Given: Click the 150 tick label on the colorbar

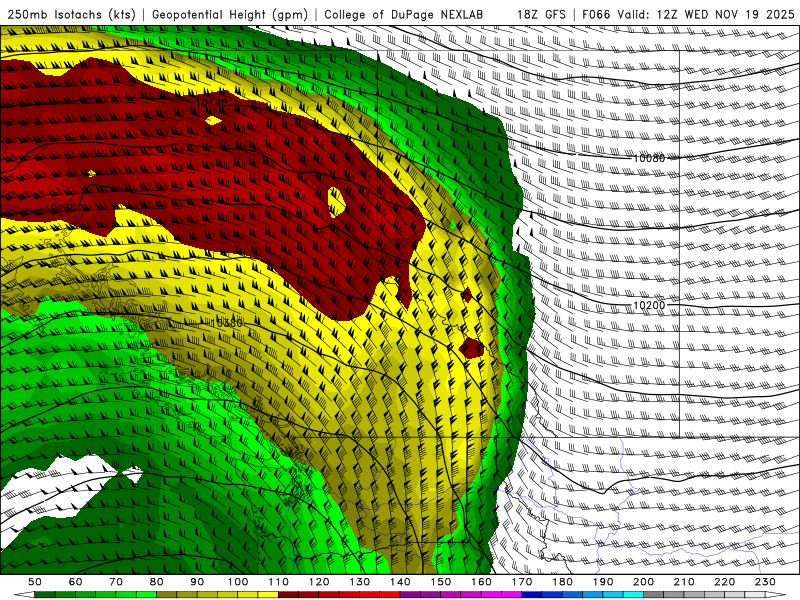Looking at the screenshot, I should [441, 582].
